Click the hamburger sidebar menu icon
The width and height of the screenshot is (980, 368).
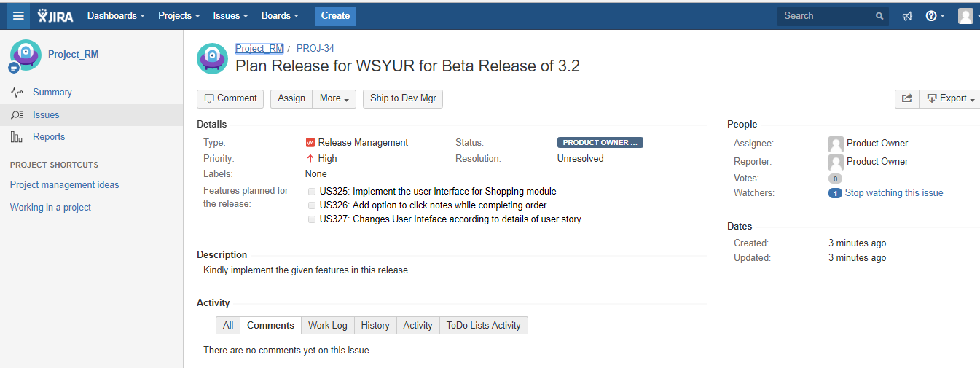tap(18, 15)
